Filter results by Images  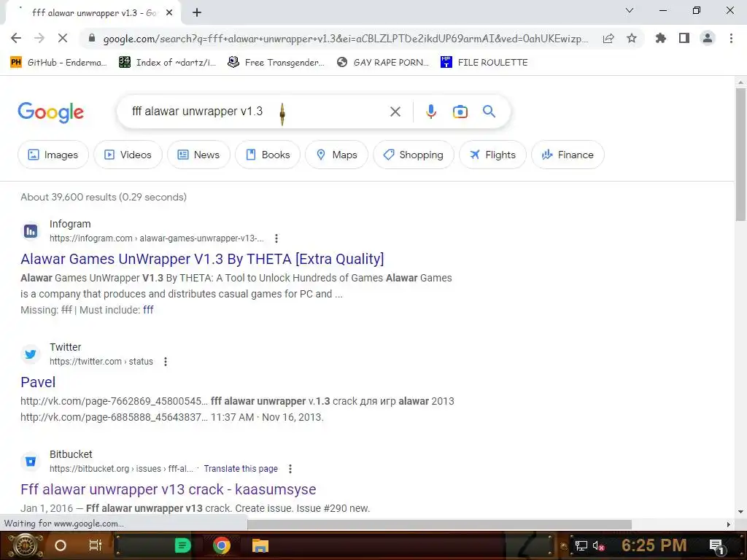click(53, 155)
